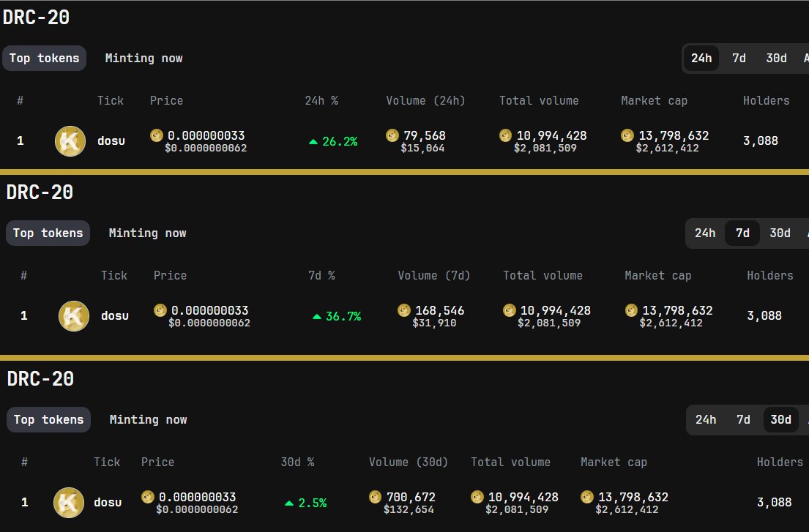Open Minting now tab above the 7d % table
This screenshot has width=809, height=532.
coord(148,233)
